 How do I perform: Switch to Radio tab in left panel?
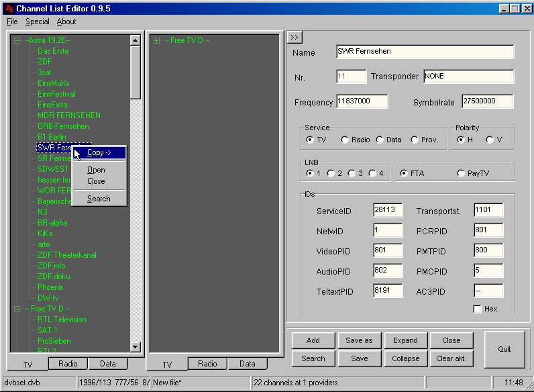coord(68,364)
